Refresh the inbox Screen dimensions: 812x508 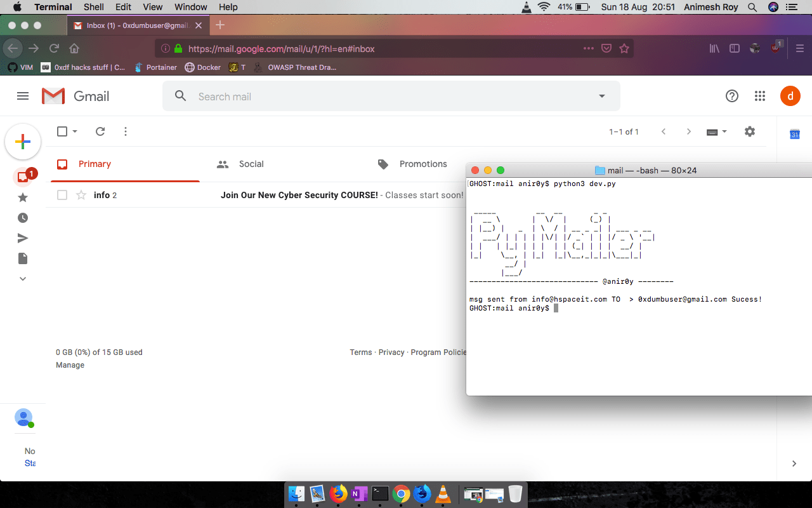coord(100,131)
